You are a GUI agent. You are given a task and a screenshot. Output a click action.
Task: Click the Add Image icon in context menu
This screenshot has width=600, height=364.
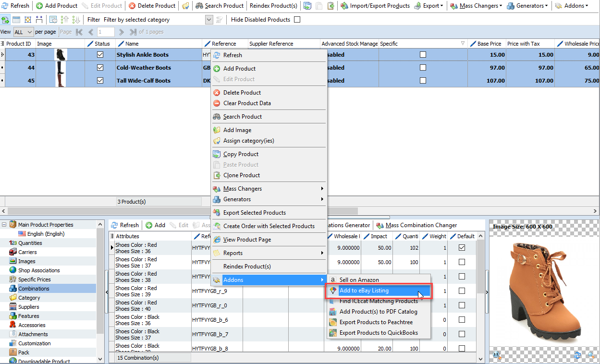(x=217, y=130)
